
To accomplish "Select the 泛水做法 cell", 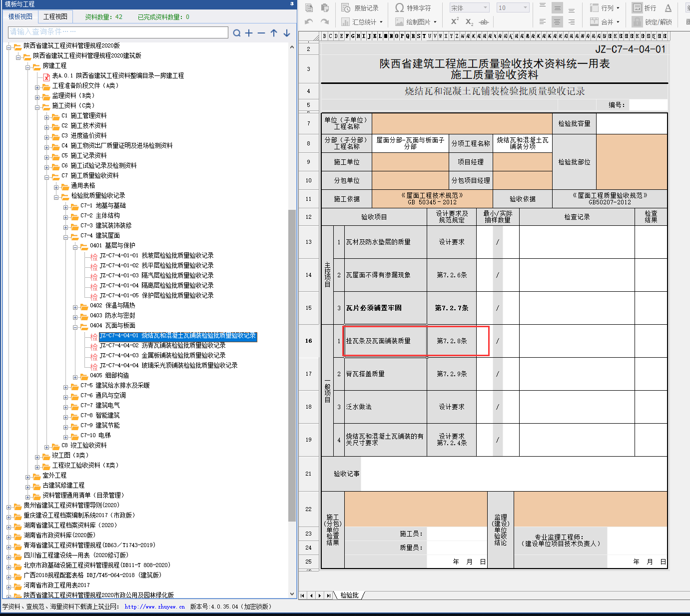I will coord(386,407).
